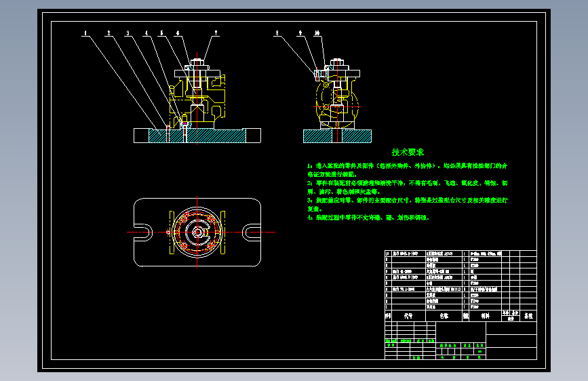
Task: Select part callout number 4
Action: [x=146, y=33]
